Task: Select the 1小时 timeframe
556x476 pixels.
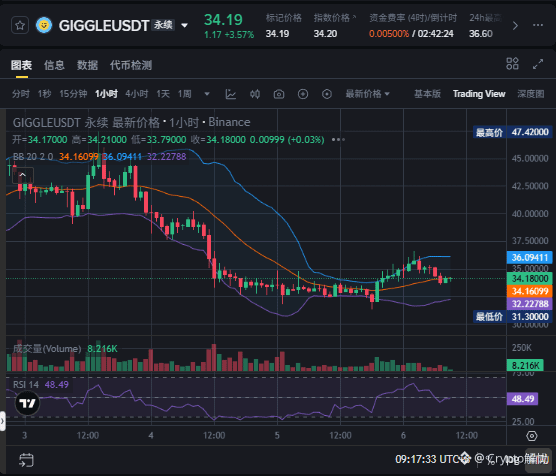Action: click(106, 94)
